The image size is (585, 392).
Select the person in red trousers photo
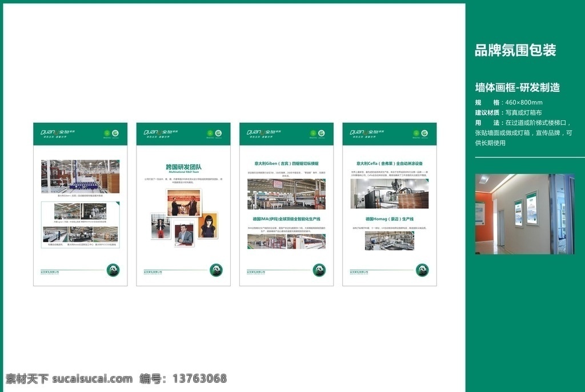[x=161, y=226]
